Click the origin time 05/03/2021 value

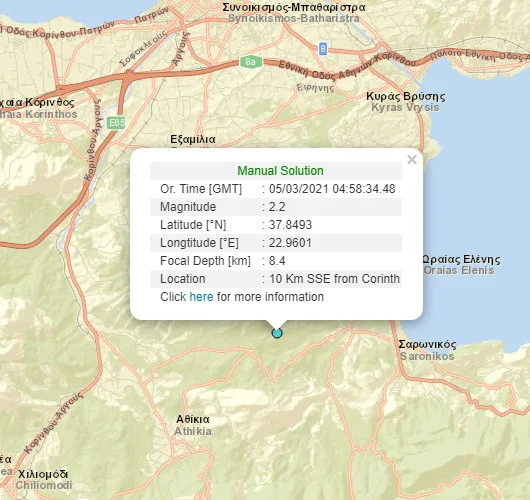click(x=332, y=189)
